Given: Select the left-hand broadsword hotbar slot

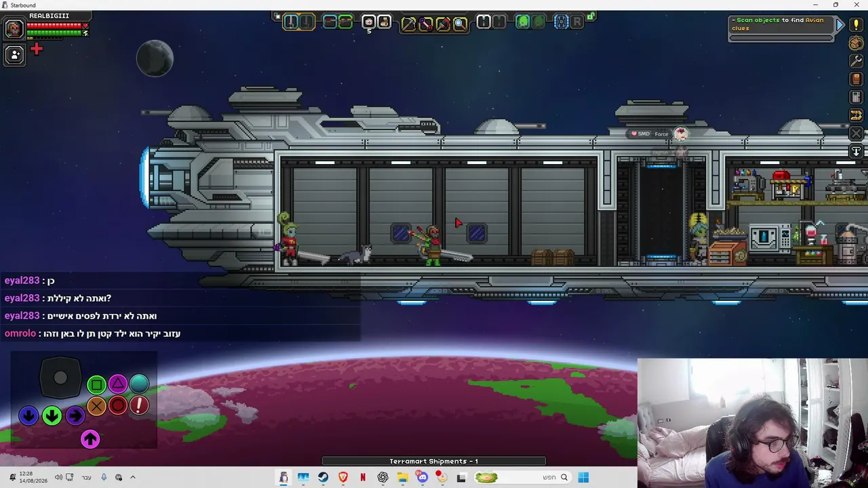Looking at the screenshot, I should click(291, 22).
